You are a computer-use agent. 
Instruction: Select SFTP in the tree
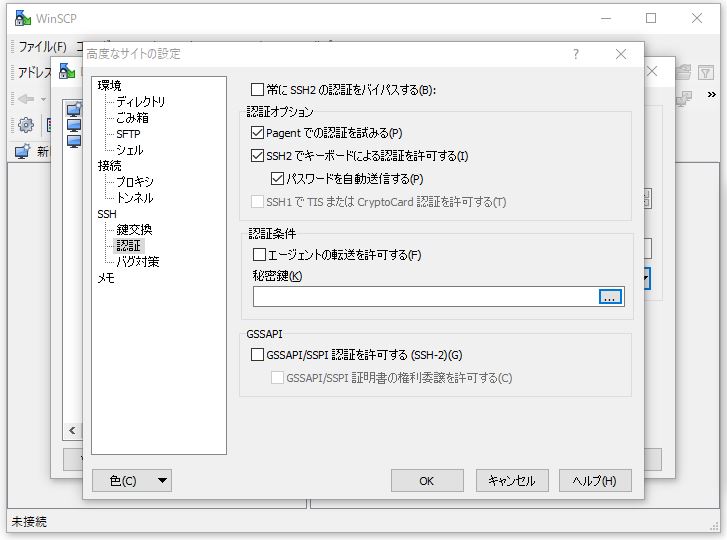click(x=128, y=134)
